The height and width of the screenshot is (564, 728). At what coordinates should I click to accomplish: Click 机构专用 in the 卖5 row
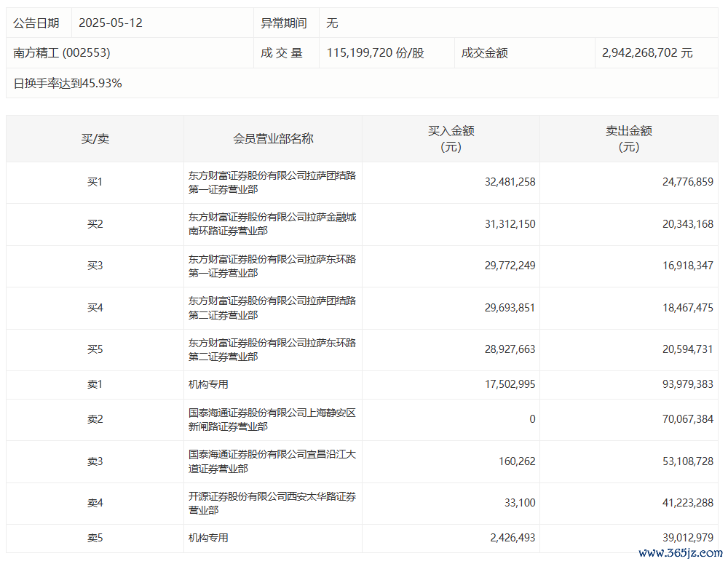(208, 538)
